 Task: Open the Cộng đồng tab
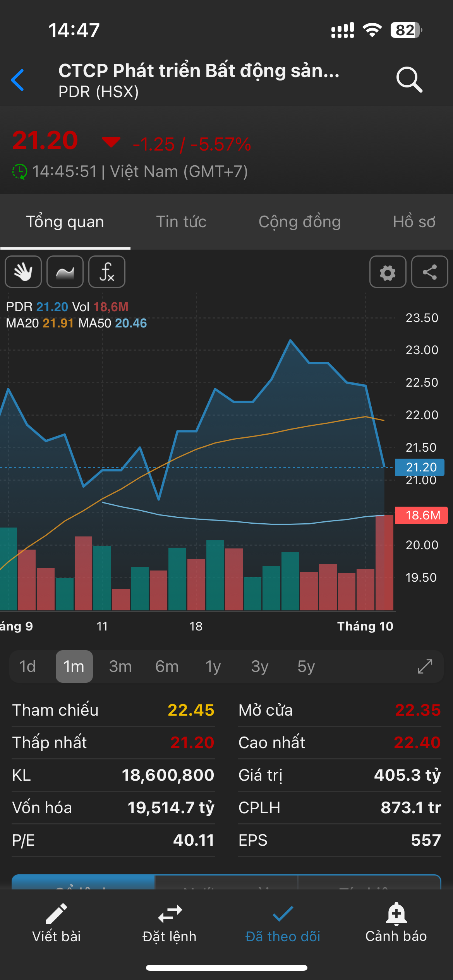coord(300,222)
